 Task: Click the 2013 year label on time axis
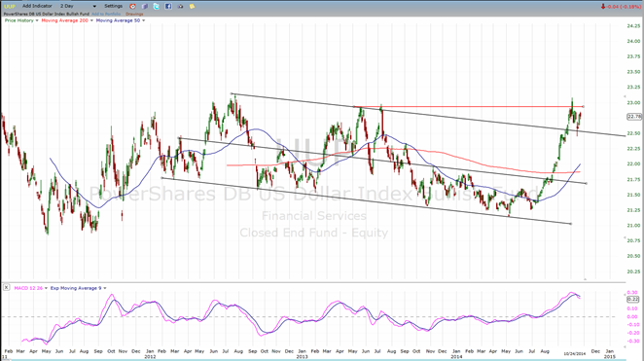(x=302, y=356)
